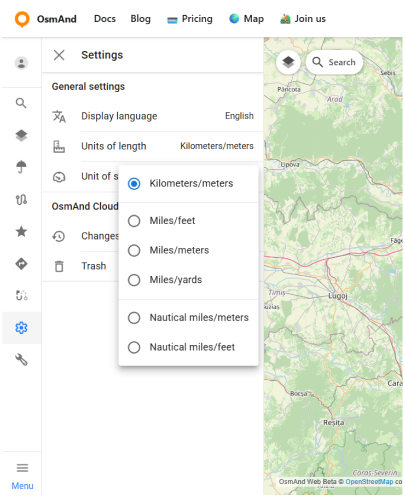Open the Blog menu item
The image size is (405, 500).
[x=140, y=19]
